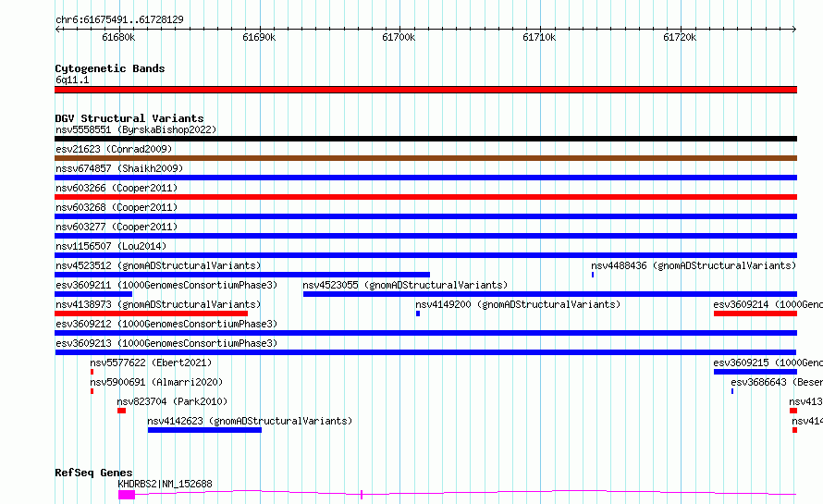
Task: Click the ruler's right arrow end
Action: pos(793,29)
